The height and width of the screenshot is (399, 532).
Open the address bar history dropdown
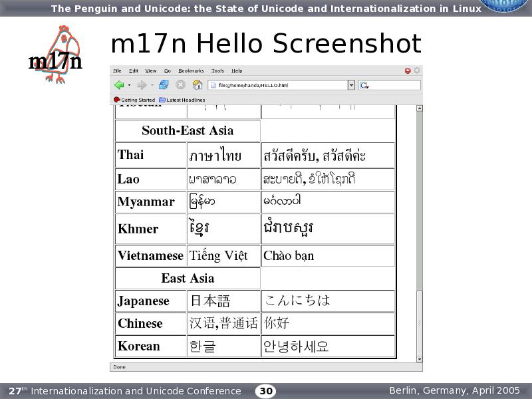coord(351,85)
